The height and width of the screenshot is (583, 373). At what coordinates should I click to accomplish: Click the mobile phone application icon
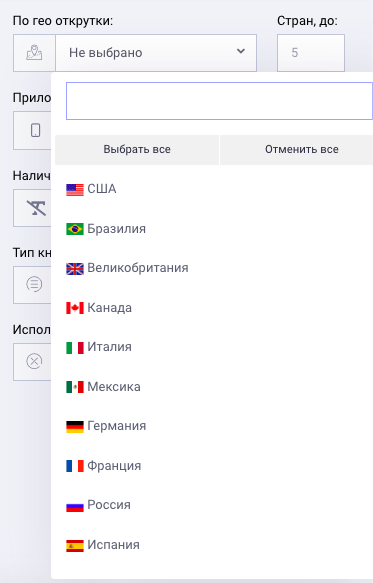coord(35,130)
